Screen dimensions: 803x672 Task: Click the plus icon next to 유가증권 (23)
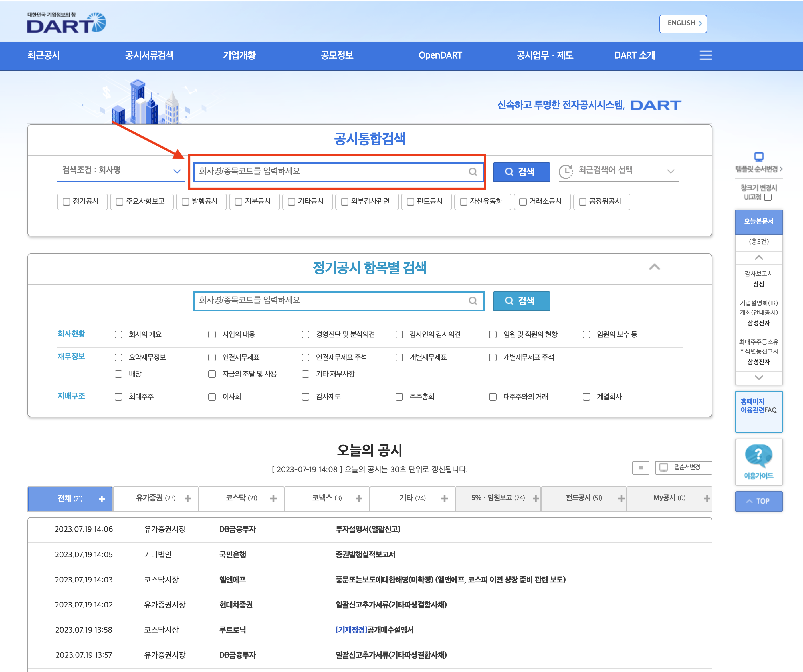[187, 498]
